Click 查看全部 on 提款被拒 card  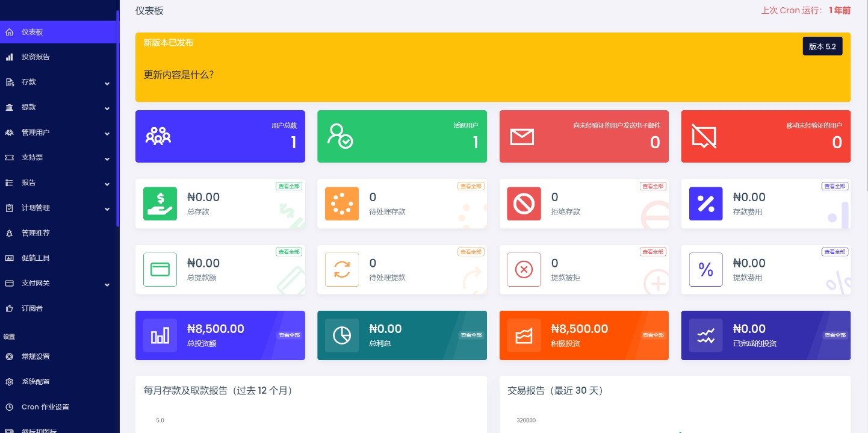point(653,252)
